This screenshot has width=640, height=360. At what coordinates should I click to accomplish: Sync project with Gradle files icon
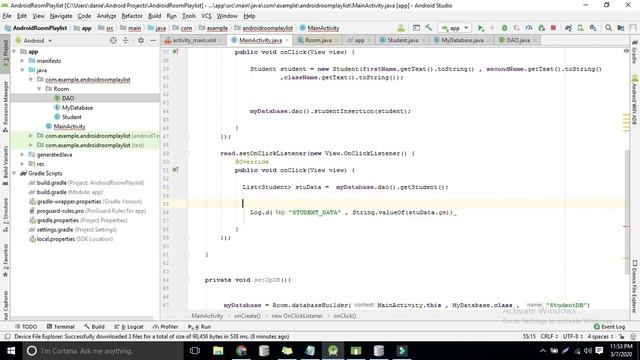click(x=568, y=28)
